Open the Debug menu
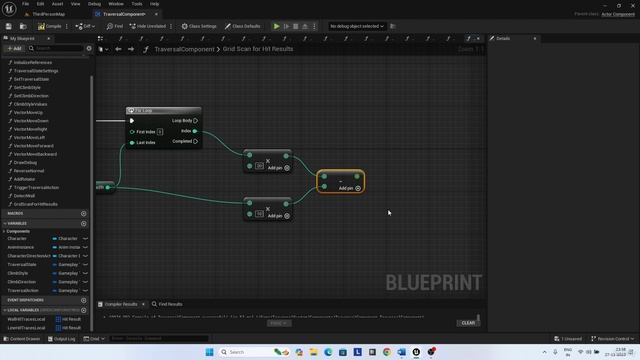 tap(94, 4)
